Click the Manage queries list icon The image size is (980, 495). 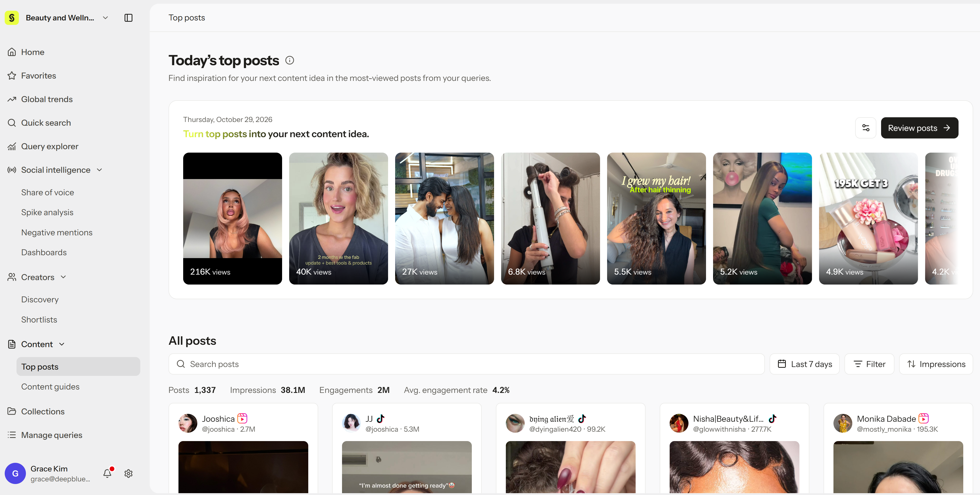coord(12,435)
